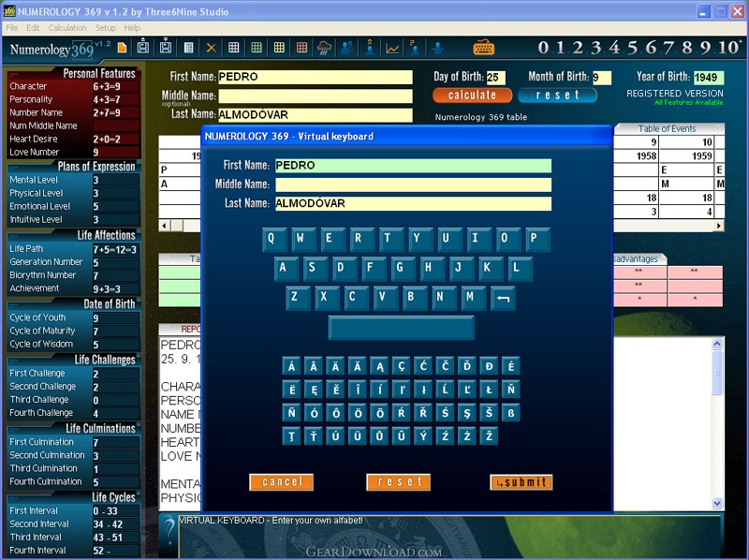This screenshot has height=560, width=749.
Task: Open the Help menu
Action: coord(132,28)
